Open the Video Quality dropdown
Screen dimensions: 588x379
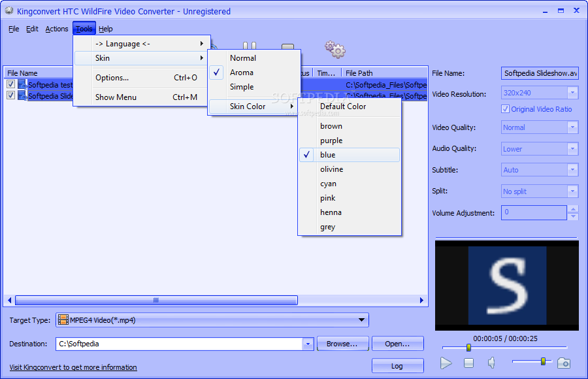572,127
